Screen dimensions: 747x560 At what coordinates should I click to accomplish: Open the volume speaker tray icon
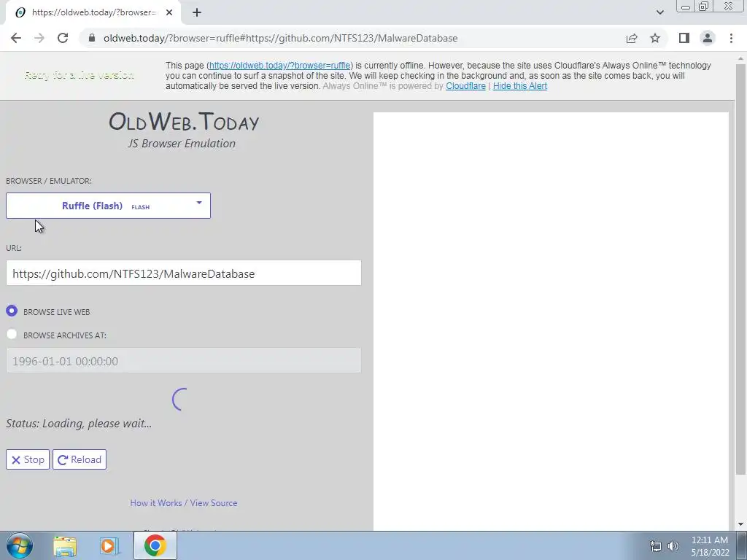[673, 546]
